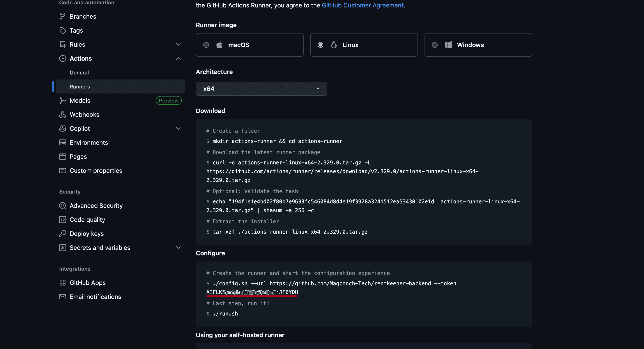Go to Custom properties settings
The width and height of the screenshot is (644, 349).
point(96,171)
